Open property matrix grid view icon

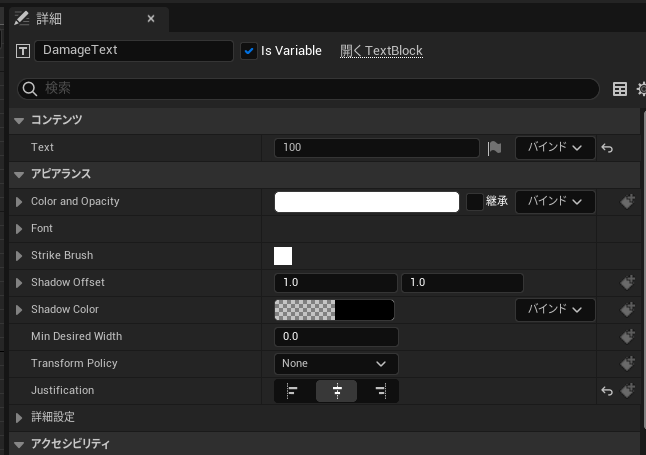[x=620, y=89]
